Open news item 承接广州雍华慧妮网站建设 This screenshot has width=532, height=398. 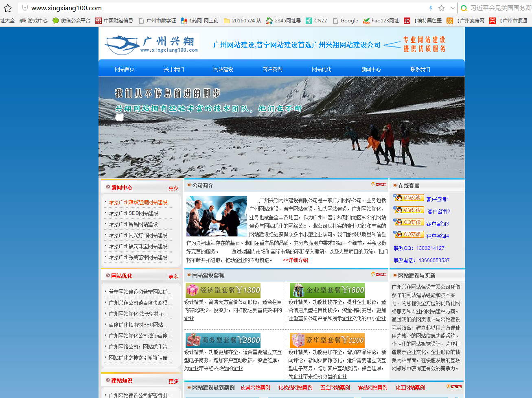click(138, 202)
